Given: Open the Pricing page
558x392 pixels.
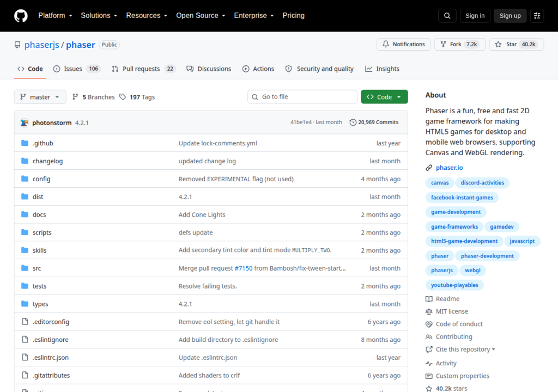Looking at the screenshot, I should coord(294,16).
